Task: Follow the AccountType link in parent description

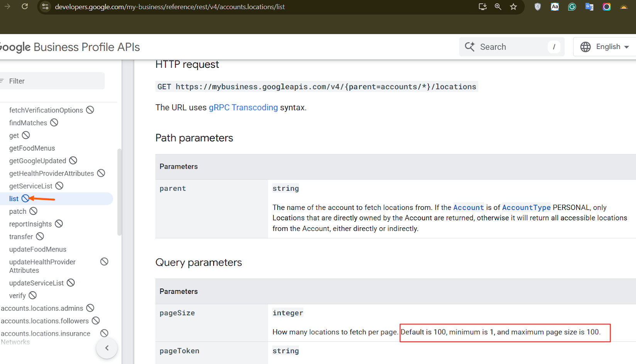Action: click(526, 208)
